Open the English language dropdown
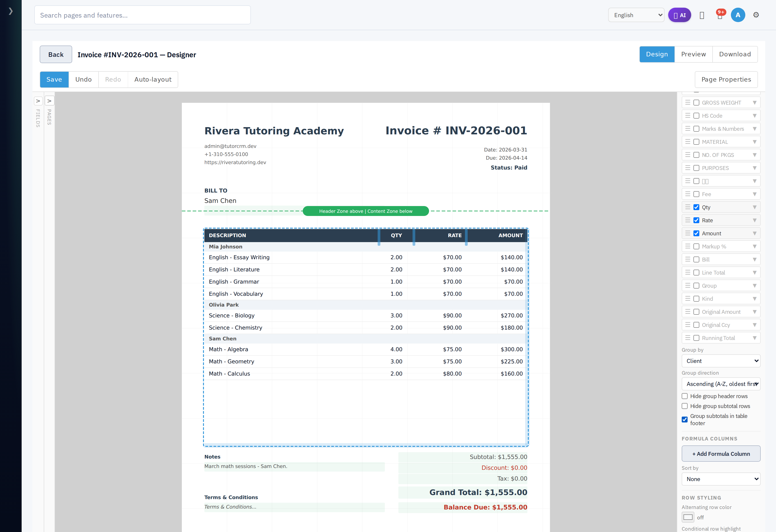The image size is (776, 532). click(x=636, y=15)
